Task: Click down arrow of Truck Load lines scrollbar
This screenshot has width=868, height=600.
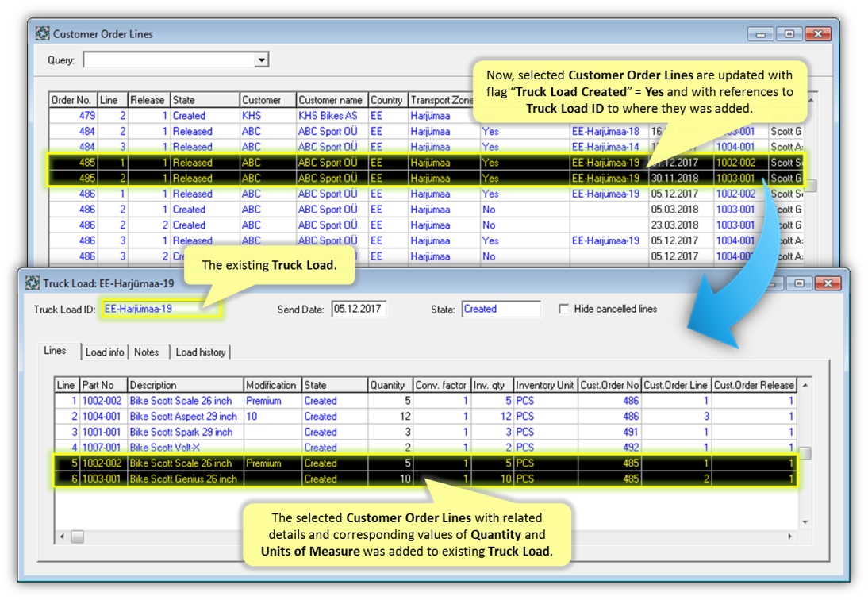Action: point(805,522)
